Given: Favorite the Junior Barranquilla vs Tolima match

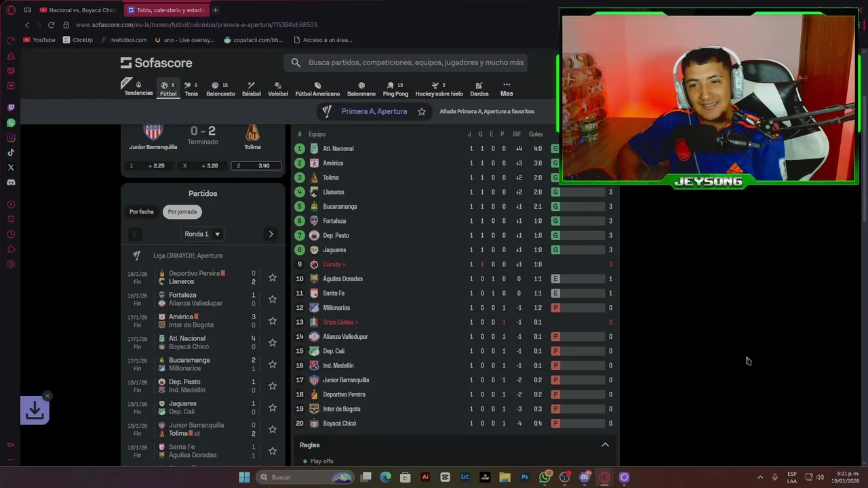Looking at the screenshot, I should [x=272, y=429].
